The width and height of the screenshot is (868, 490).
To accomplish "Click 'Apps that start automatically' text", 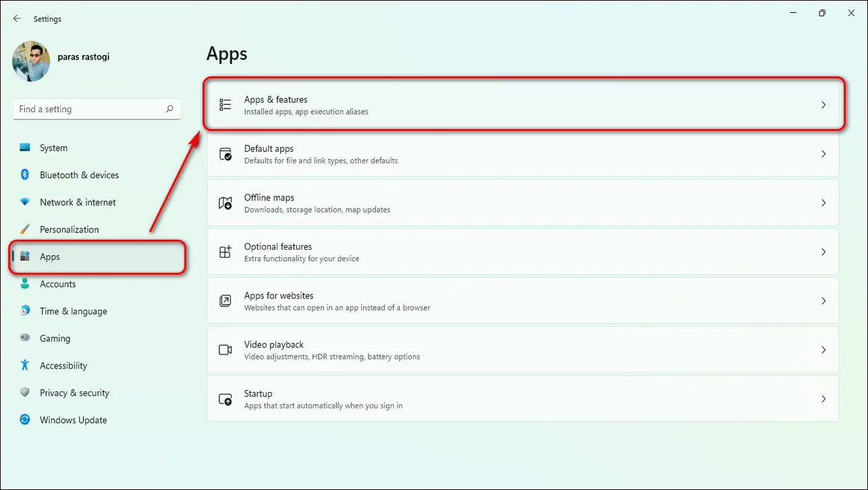I will click(x=295, y=406).
